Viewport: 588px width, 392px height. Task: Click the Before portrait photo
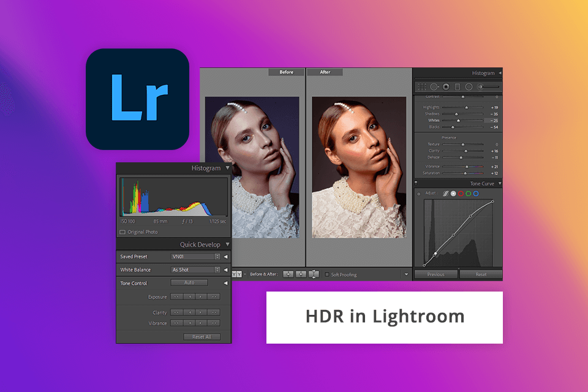pos(252,167)
